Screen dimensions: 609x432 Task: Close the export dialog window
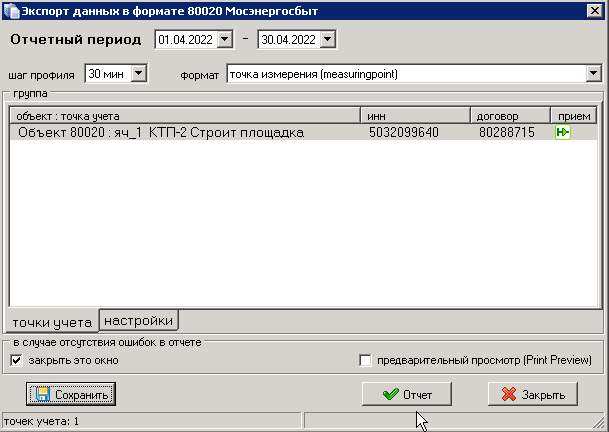595,10
